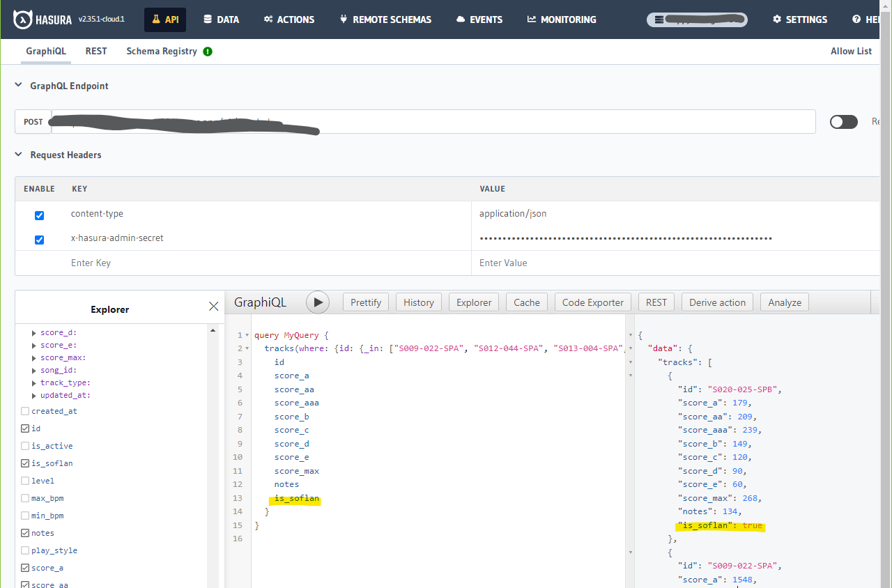Image resolution: width=892 pixels, height=588 pixels.
Task: Select the GraphiQL sub-tab
Action: [x=46, y=51]
